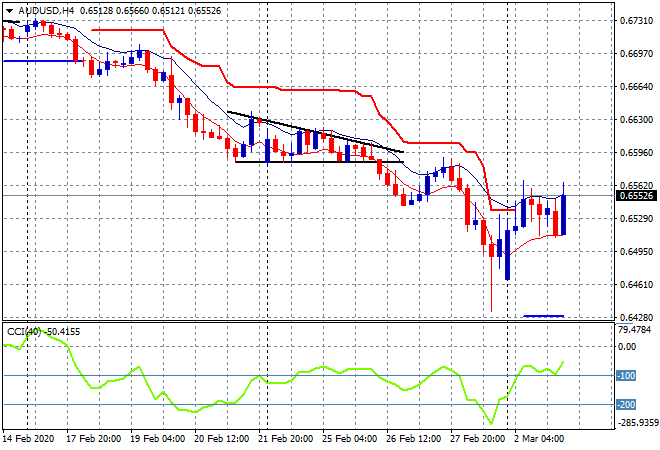660x450 pixels.
Task: Click the dropdown triangle beside the AUDUSD,H4 title
Action: [x=9, y=9]
